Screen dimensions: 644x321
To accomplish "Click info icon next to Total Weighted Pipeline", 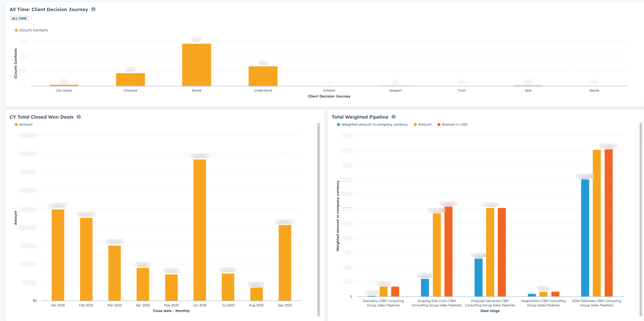I will [394, 117].
